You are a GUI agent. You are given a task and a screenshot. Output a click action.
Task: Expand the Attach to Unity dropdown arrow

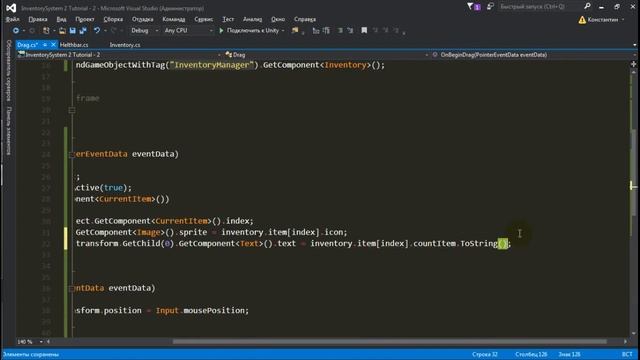pyautogui.click(x=283, y=31)
